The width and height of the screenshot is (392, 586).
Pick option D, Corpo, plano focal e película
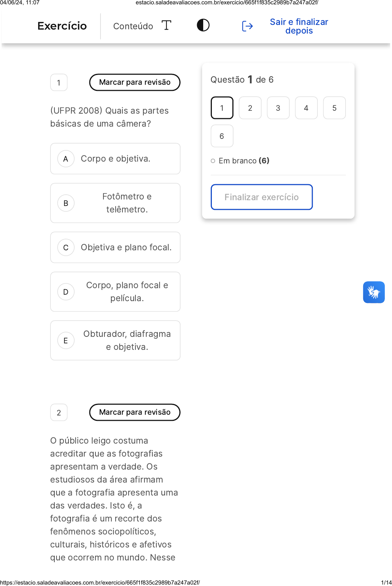(x=115, y=292)
